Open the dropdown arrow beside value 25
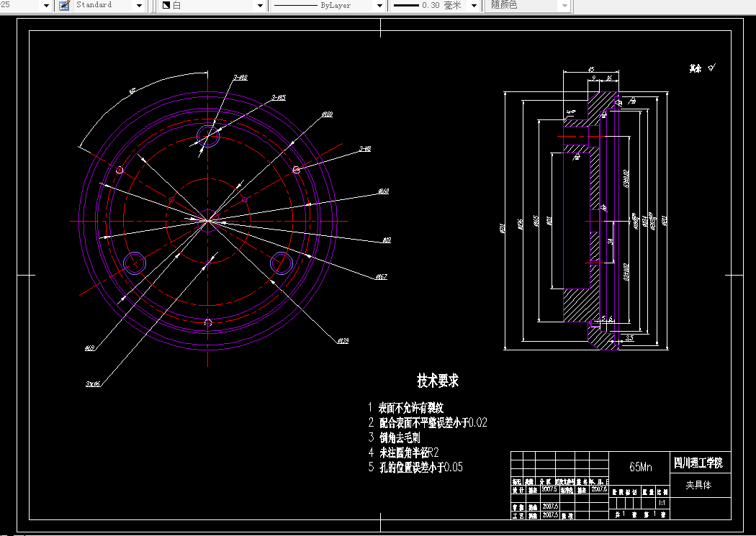 click(46, 5)
